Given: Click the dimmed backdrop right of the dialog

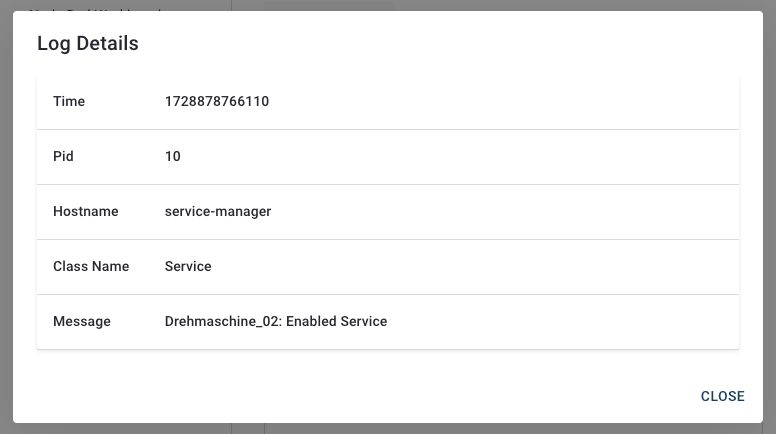Looking at the screenshot, I should (x=769, y=220).
